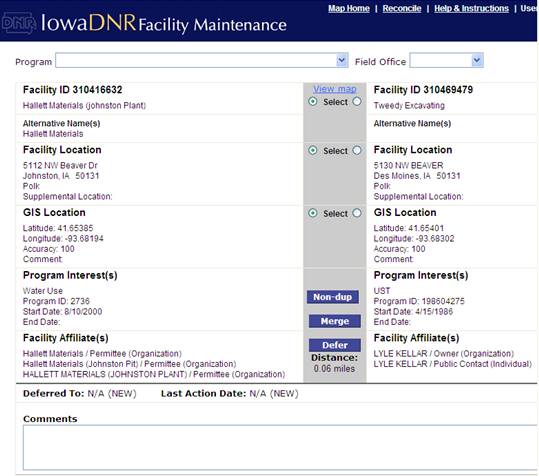
Task: Click the Non-dup button
Action: tap(333, 297)
